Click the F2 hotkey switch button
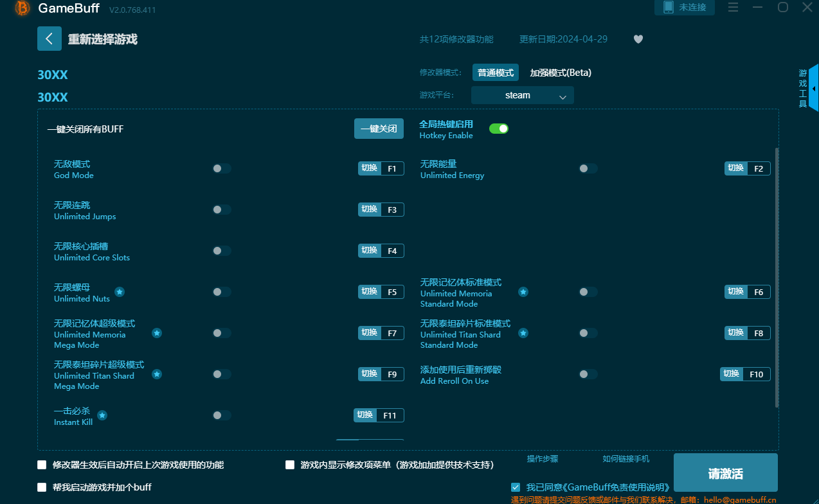Image resolution: width=819 pixels, height=504 pixels. point(748,168)
